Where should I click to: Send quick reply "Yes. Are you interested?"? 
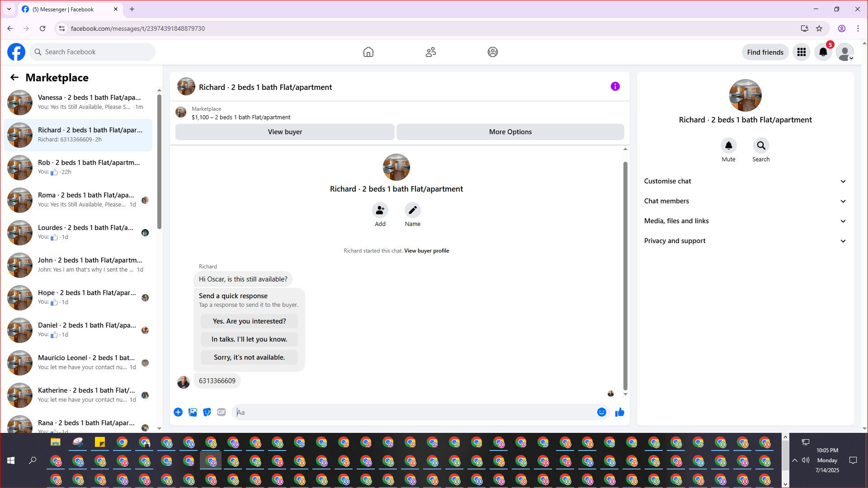coord(249,321)
